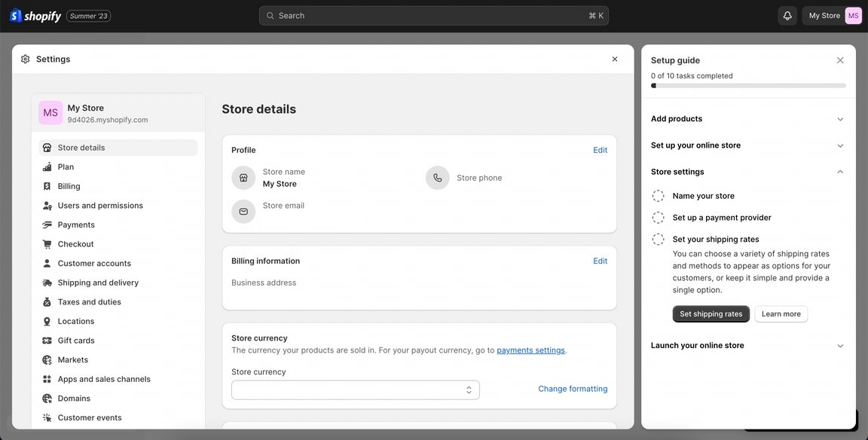Click the phone icon beside Store phone

point(438,178)
